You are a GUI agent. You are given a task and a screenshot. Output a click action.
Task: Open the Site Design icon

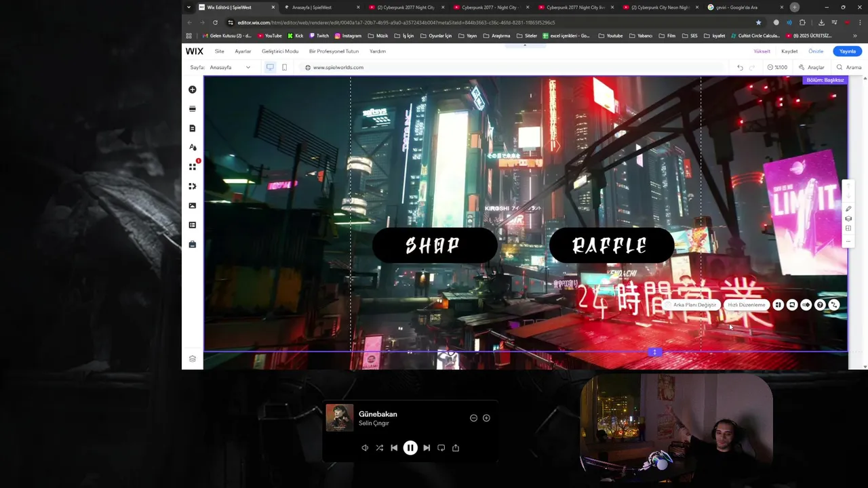193,147
